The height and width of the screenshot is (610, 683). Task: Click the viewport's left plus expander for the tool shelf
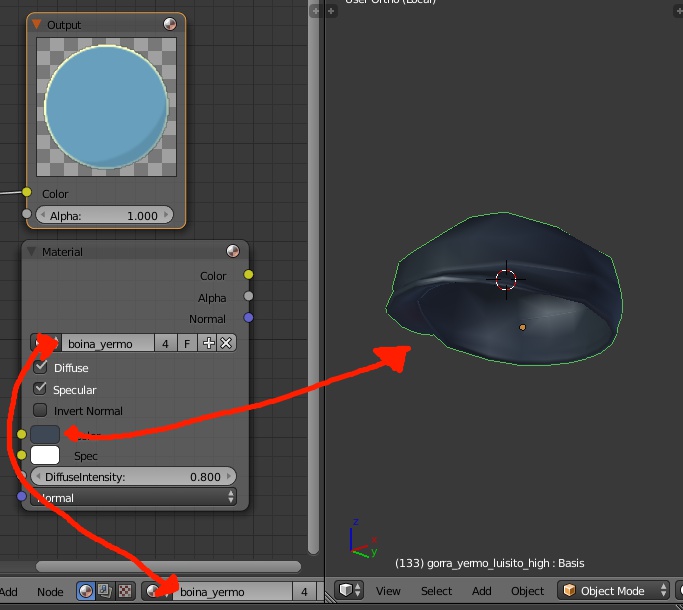[x=331, y=11]
